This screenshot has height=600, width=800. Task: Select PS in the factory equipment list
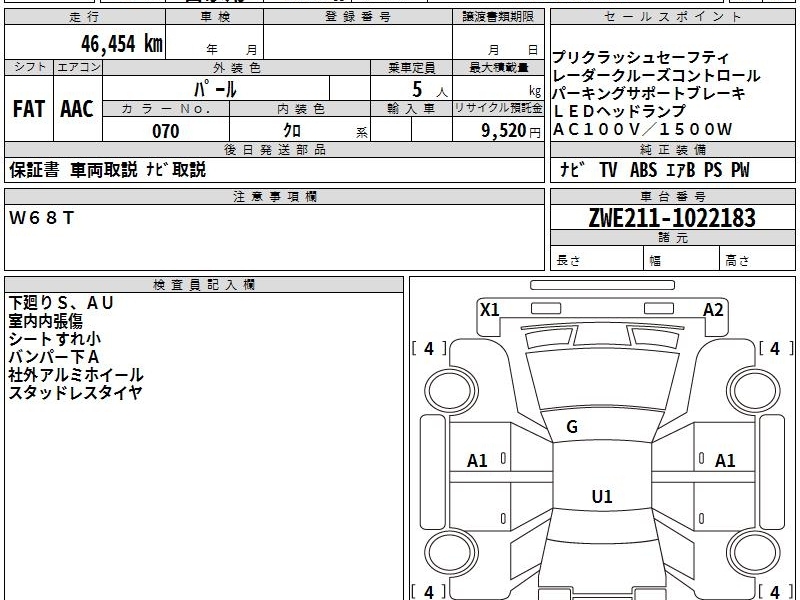click(x=713, y=170)
